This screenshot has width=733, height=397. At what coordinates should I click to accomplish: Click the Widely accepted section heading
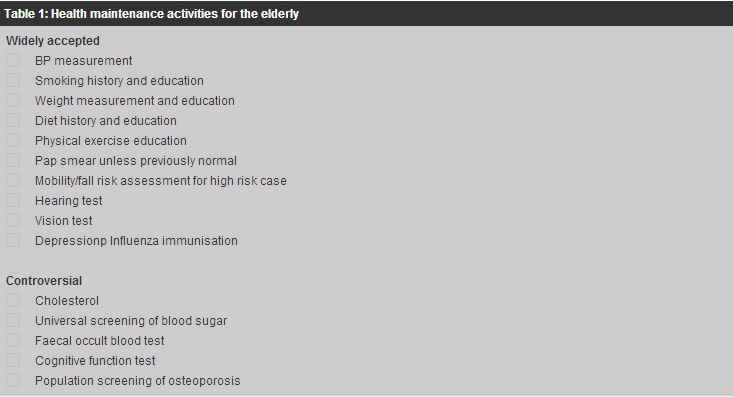[x=53, y=41]
